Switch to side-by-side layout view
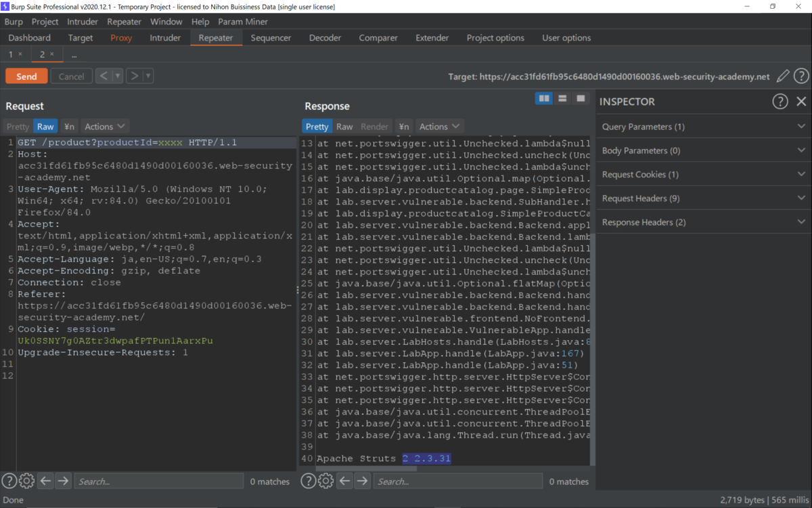This screenshot has width=812, height=508. (x=544, y=99)
